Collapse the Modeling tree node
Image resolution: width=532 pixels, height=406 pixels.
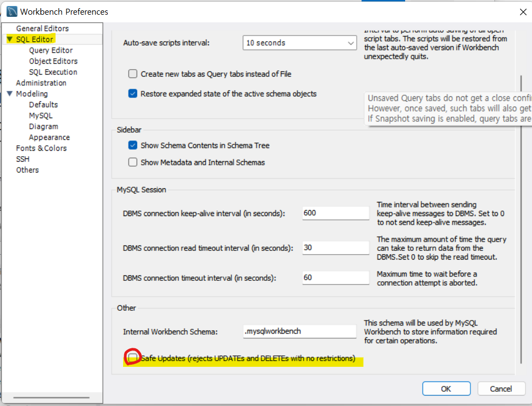click(x=9, y=94)
